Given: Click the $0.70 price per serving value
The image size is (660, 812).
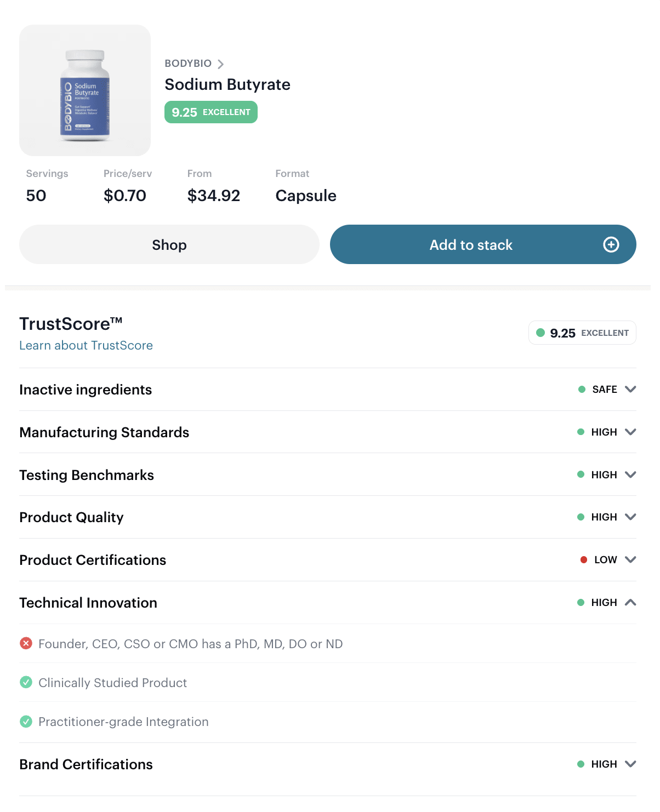Looking at the screenshot, I should point(125,196).
